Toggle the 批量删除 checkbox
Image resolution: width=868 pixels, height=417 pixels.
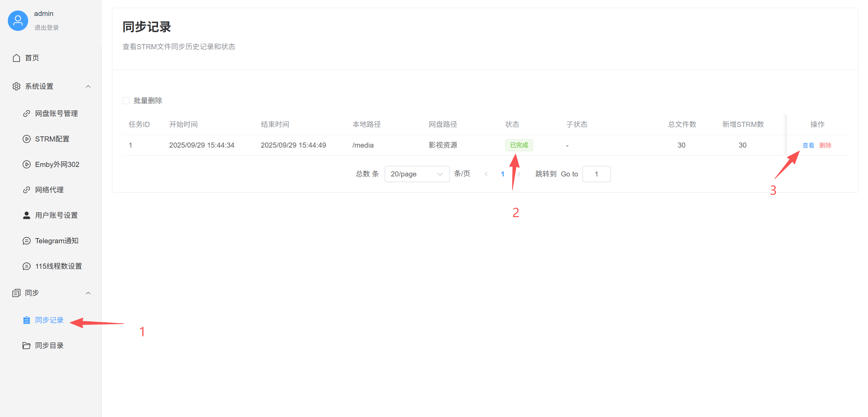[126, 101]
